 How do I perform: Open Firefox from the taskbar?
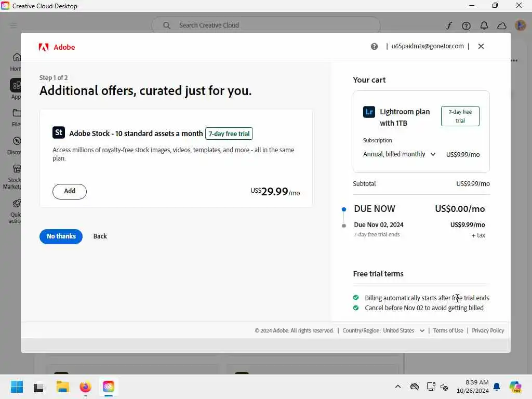(86, 387)
